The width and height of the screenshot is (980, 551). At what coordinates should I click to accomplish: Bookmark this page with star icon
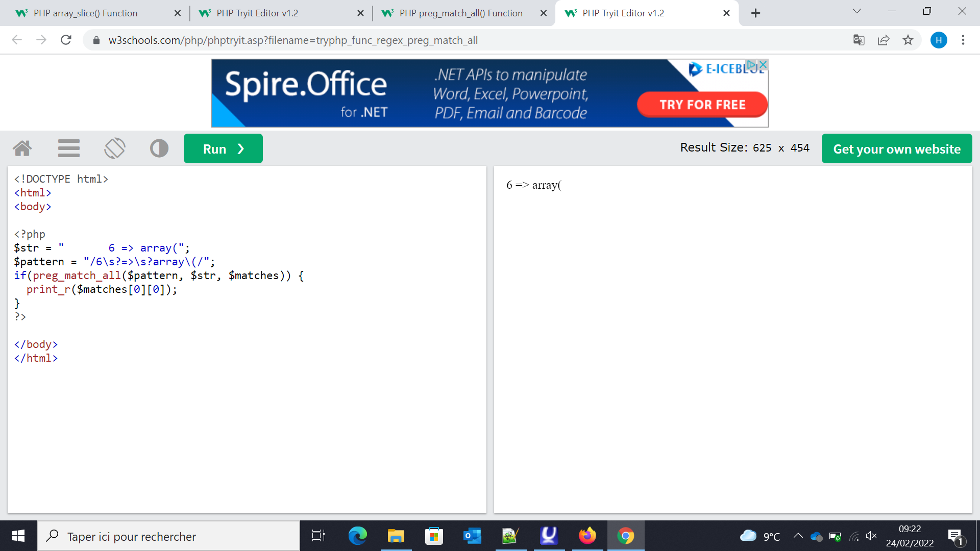[908, 40]
